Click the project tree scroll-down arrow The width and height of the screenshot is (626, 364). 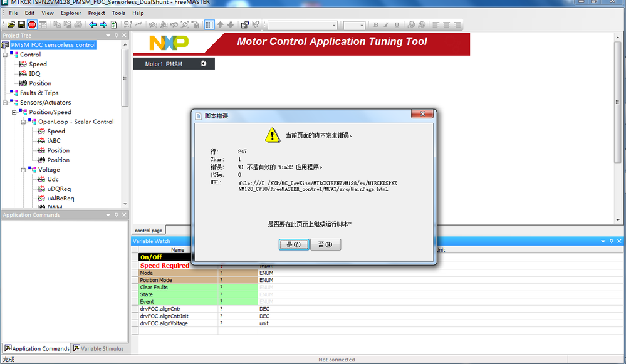pyautogui.click(x=125, y=204)
